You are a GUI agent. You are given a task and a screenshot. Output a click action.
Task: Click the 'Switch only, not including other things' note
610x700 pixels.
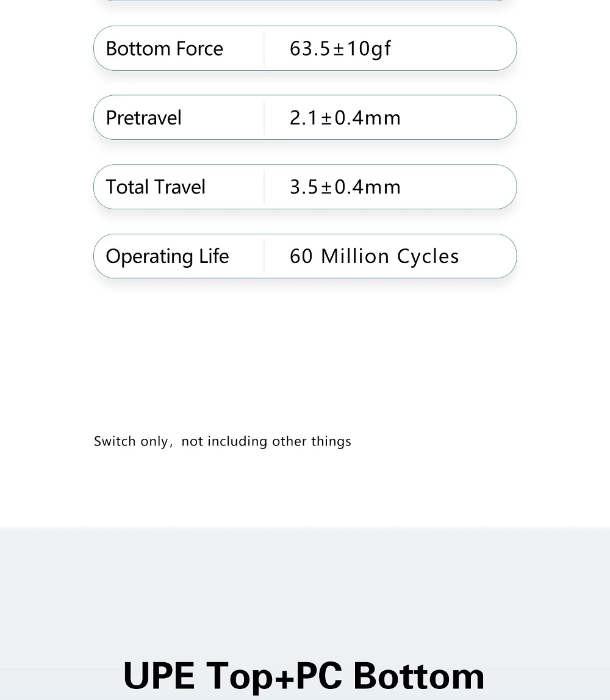[222, 441]
